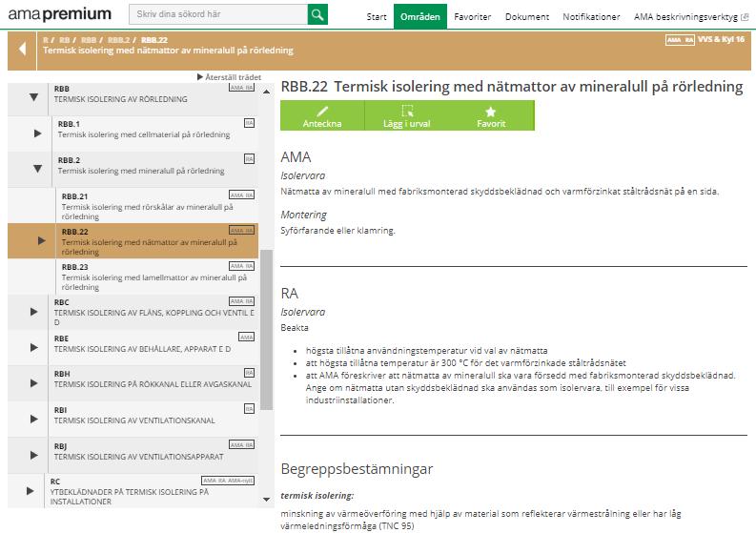Click the ama premium logo
This screenshot has width=756, height=533.
tap(60, 14)
